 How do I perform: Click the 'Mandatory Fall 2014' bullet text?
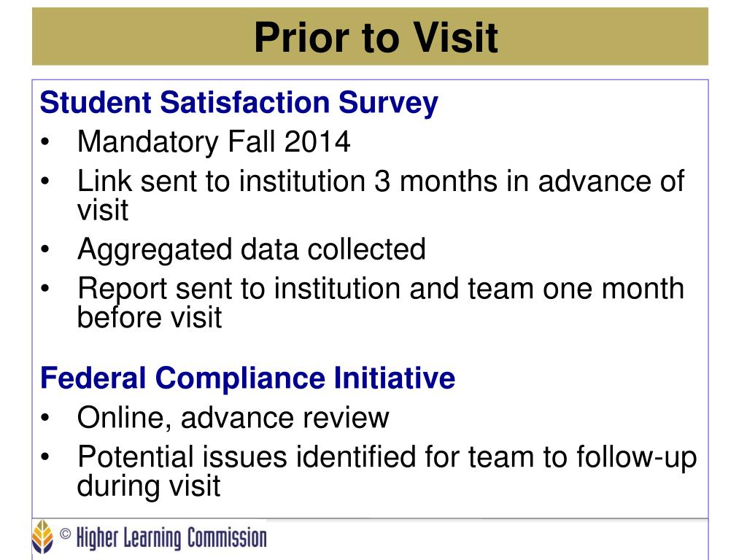coord(214,141)
